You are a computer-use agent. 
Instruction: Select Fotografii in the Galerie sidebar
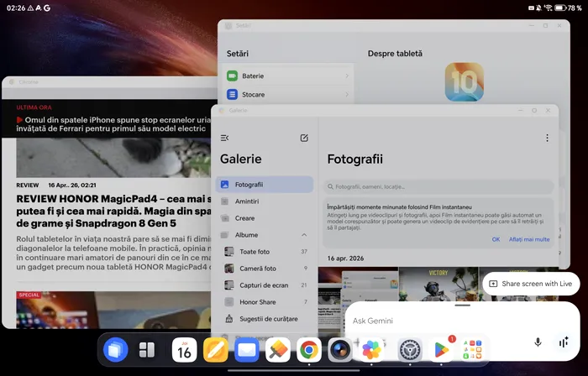click(265, 185)
